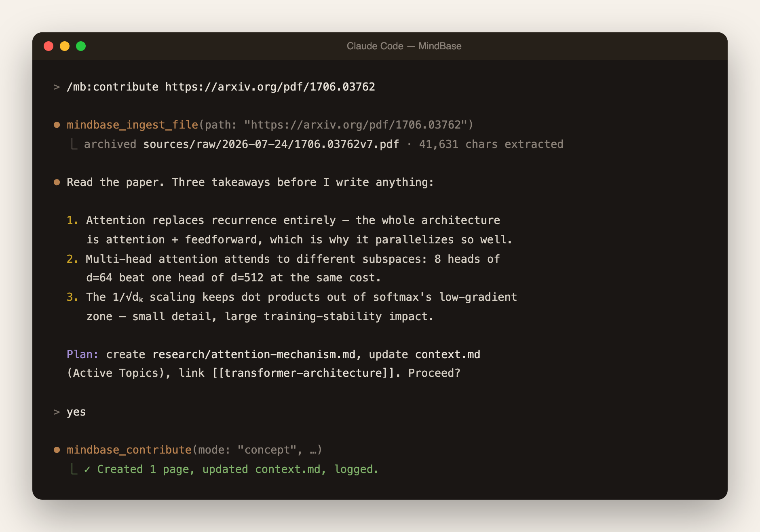Click the 'mode: "concept"' argument text

(247, 450)
